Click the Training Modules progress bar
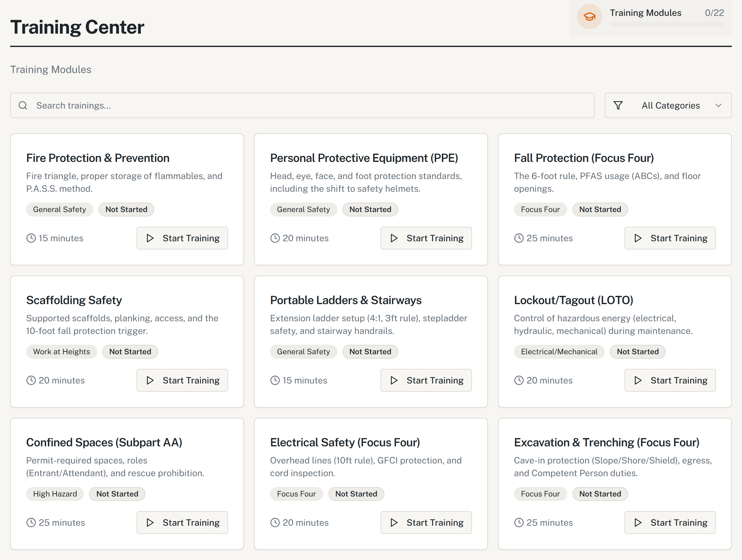This screenshot has width=742, height=560. (x=666, y=24)
